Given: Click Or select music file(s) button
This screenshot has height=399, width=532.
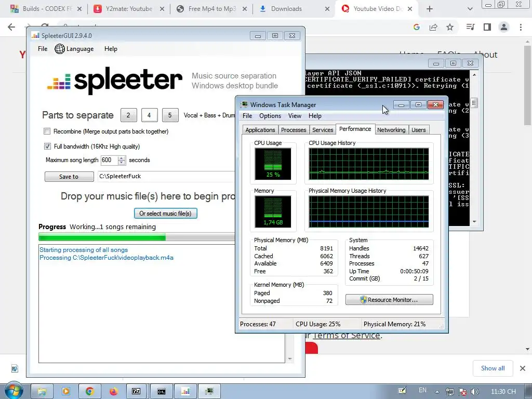Looking at the screenshot, I should [166, 214].
